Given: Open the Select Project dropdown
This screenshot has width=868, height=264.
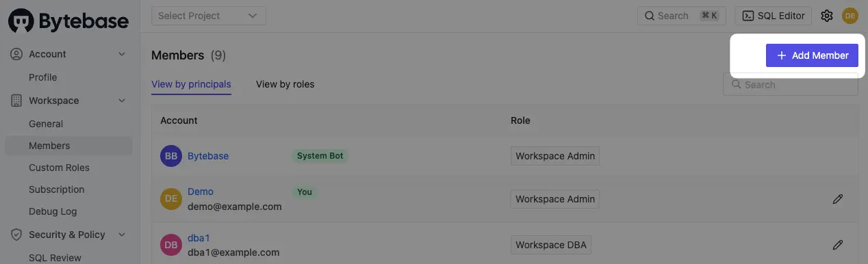Looking at the screenshot, I should click(208, 16).
